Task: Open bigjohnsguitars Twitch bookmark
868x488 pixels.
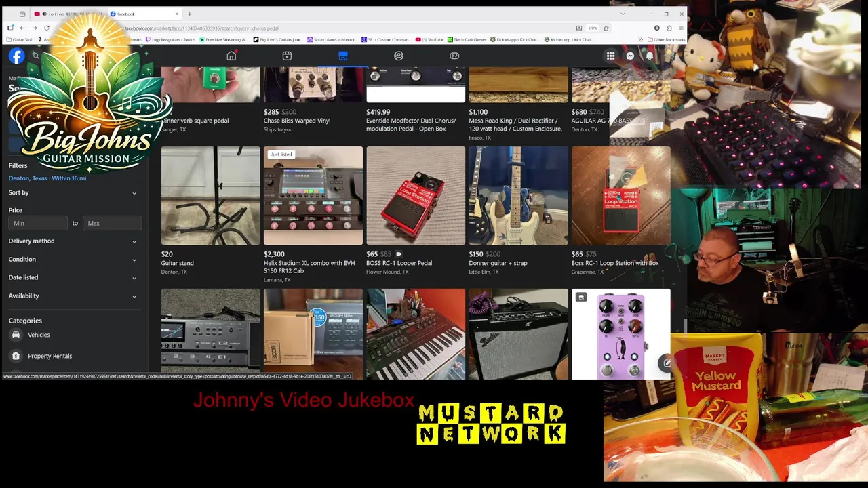Action: (170, 39)
